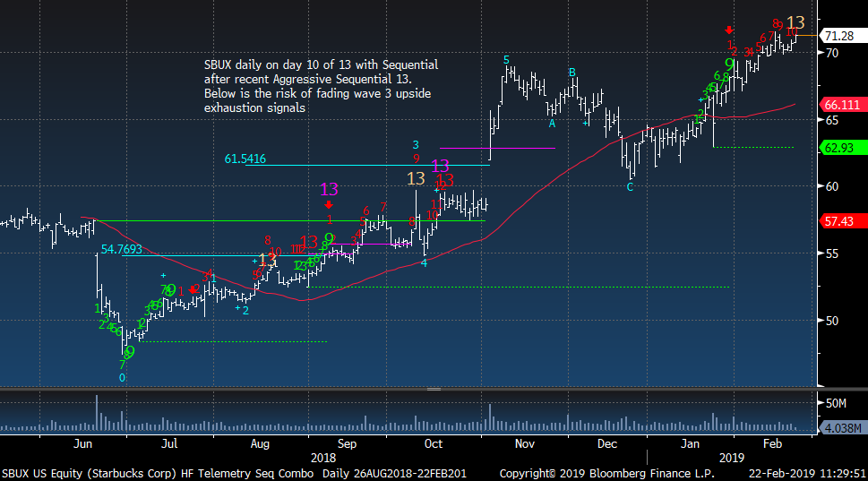This screenshot has width=868, height=481.
Task: Click the Bloomberg Finance copyright text
Action: [x=606, y=474]
